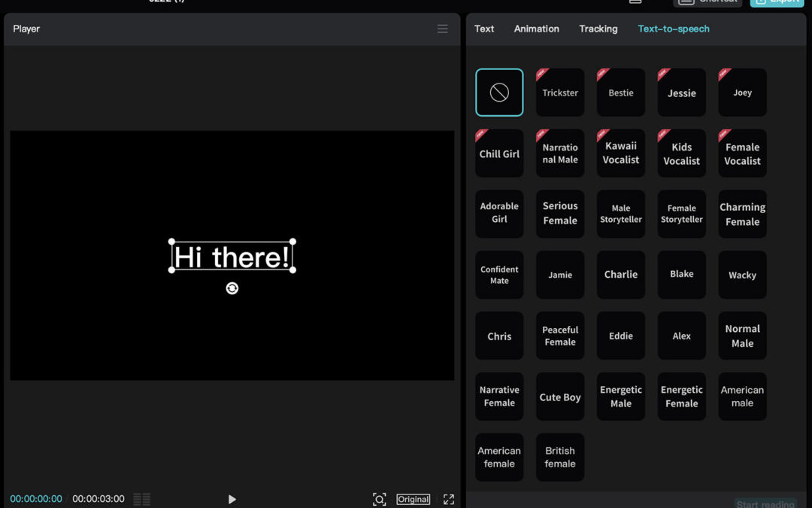Choose the British female voice

[x=560, y=457]
